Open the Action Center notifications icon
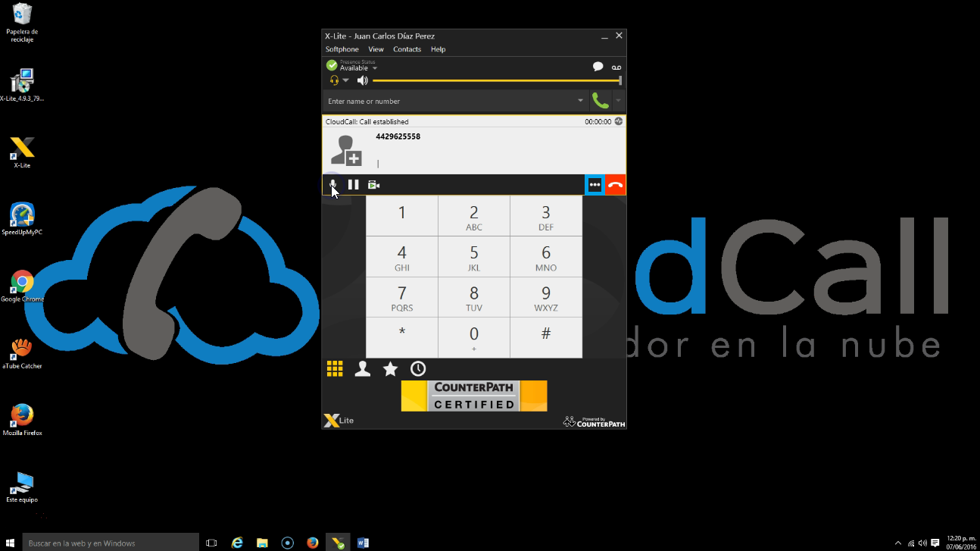The width and height of the screenshot is (980, 551). click(x=935, y=543)
